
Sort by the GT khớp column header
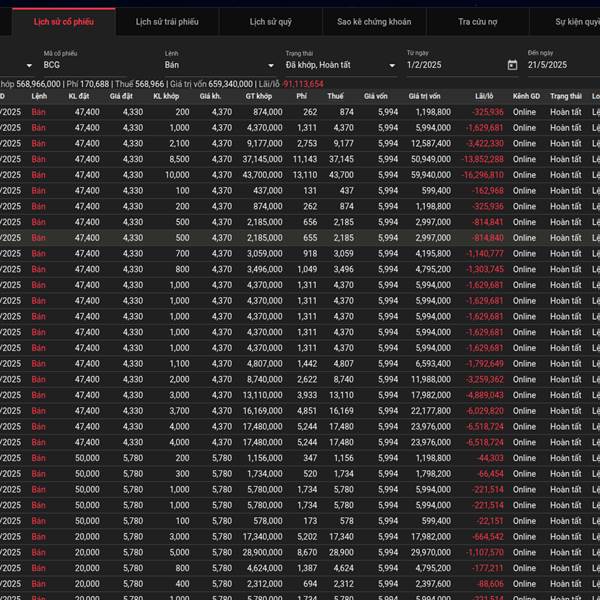tap(258, 96)
